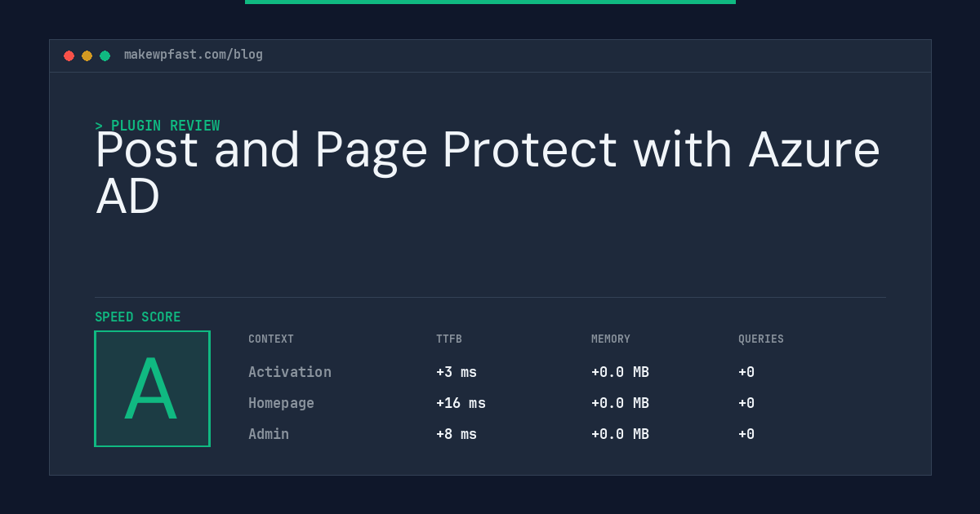The image size is (980, 514).
Task: Click the Activation queries '+0' value
Action: (x=746, y=372)
